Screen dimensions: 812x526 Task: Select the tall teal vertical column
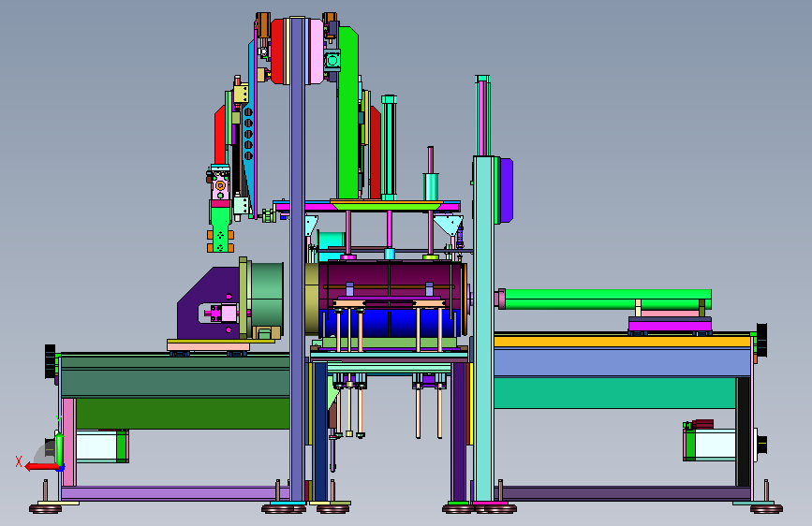click(483, 329)
